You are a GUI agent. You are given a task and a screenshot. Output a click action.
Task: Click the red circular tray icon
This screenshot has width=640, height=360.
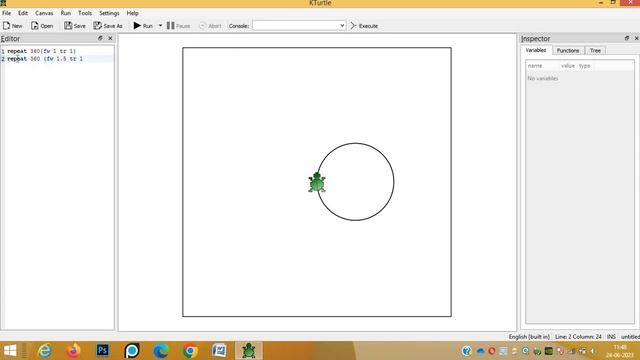click(x=492, y=351)
